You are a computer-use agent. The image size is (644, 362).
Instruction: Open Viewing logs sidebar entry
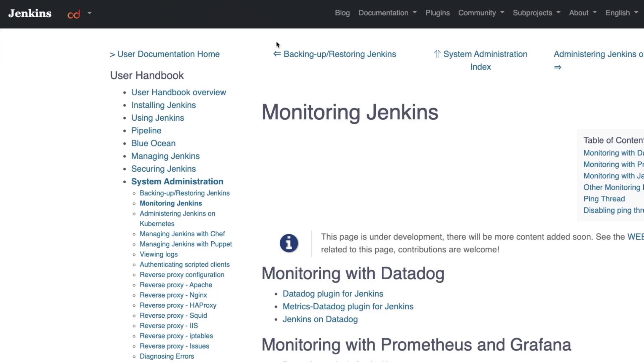click(x=158, y=254)
